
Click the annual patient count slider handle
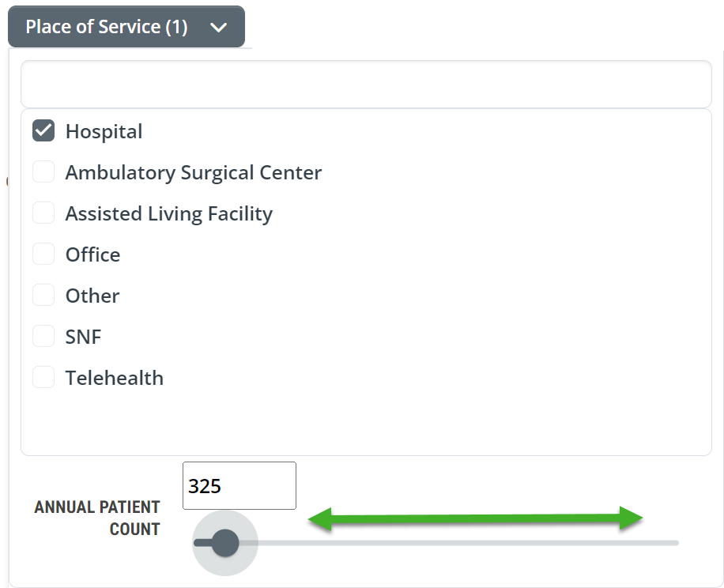pyautogui.click(x=224, y=543)
